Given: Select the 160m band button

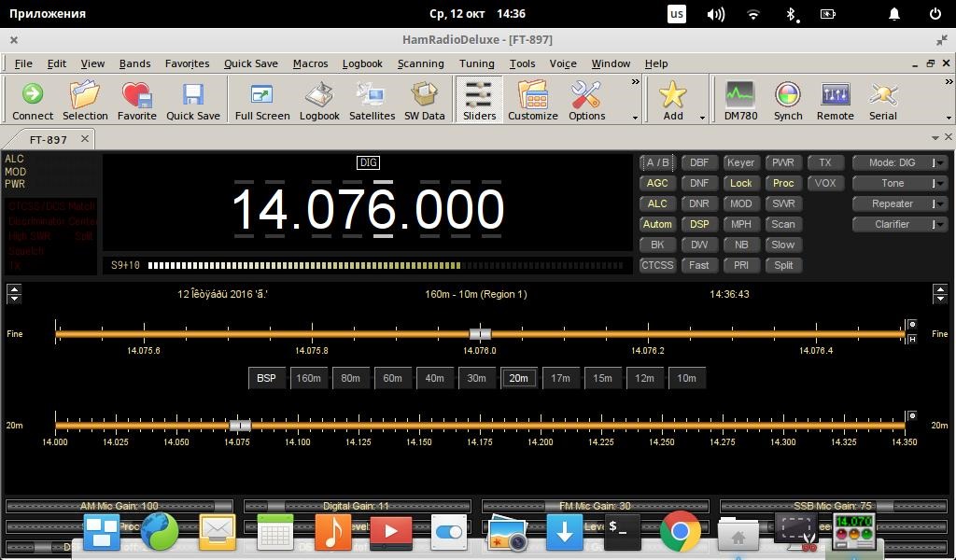Looking at the screenshot, I should (x=308, y=378).
